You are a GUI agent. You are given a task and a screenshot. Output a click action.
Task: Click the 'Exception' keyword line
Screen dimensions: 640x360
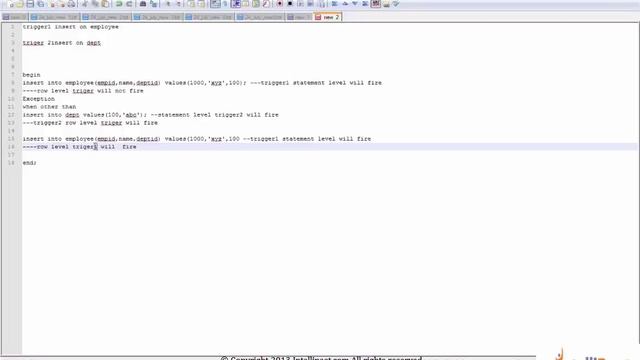coord(38,99)
